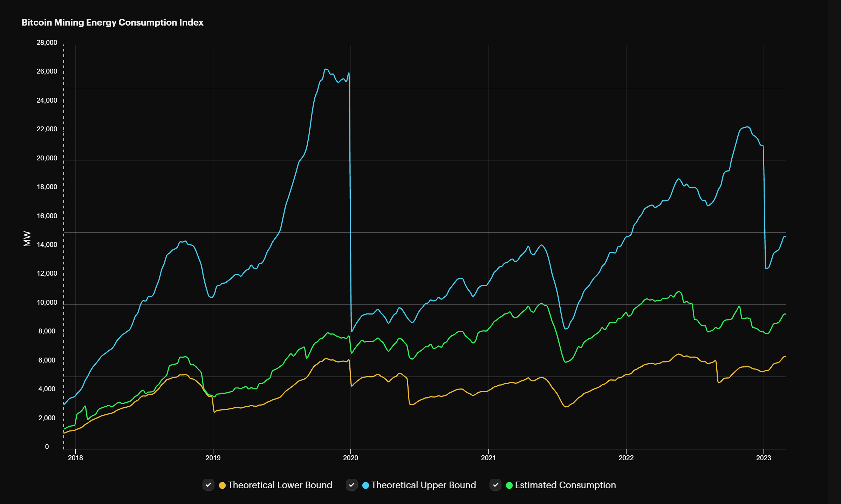Viewport: 841px width, 504px height.
Task: Click the 2021 x-axis label
Action: (x=488, y=458)
